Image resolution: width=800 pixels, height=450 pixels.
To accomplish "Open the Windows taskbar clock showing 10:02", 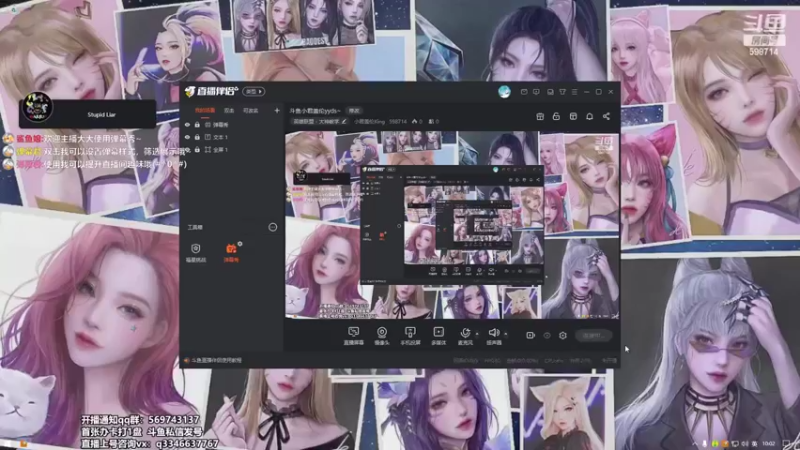I will point(768,444).
